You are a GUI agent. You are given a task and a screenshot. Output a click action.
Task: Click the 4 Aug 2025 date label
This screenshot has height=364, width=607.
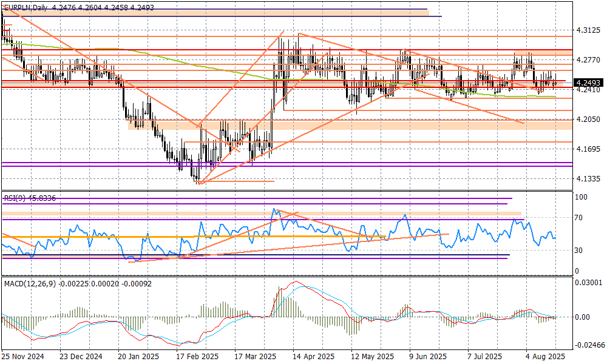tap(544, 357)
